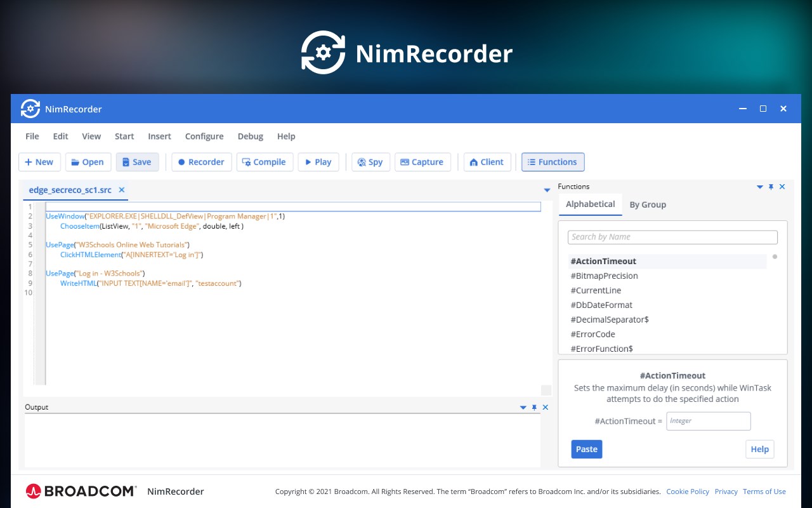Run the script with Play button
812x508 pixels.
(x=318, y=162)
